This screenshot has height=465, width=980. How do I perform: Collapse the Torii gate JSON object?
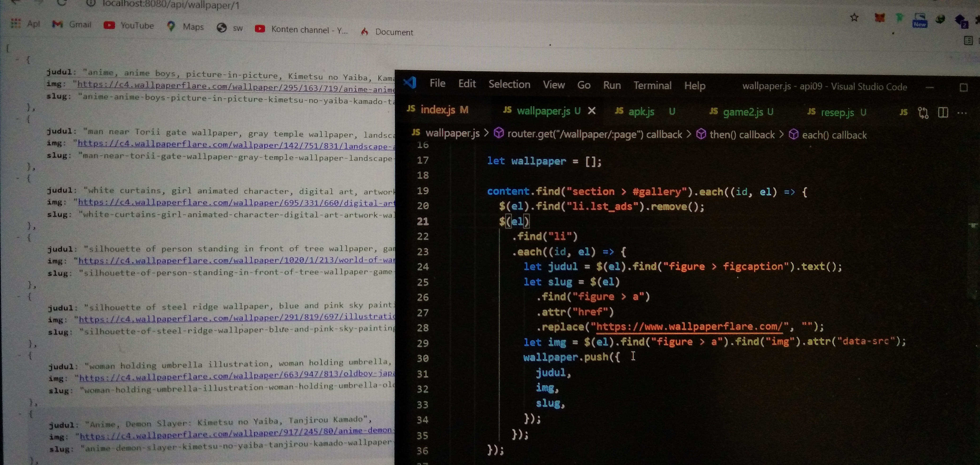point(17,119)
